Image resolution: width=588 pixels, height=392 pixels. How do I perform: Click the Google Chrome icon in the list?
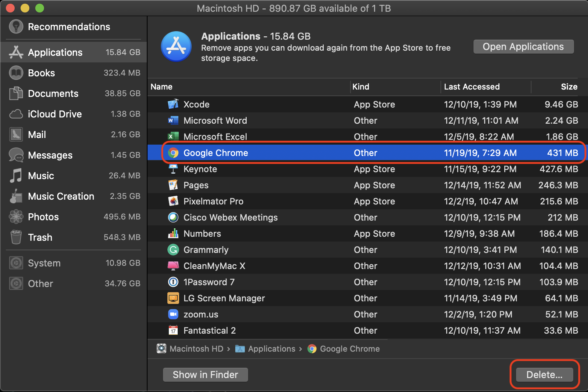(x=173, y=153)
